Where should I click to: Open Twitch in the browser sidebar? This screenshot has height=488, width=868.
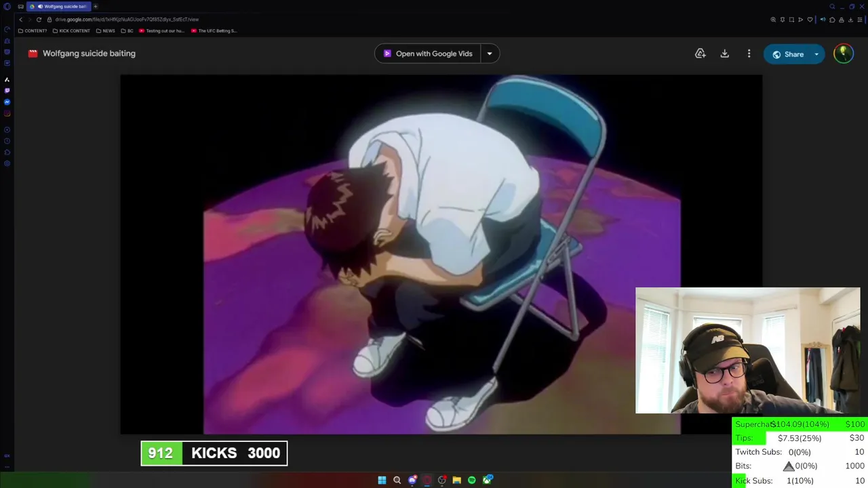pyautogui.click(x=7, y=91)
